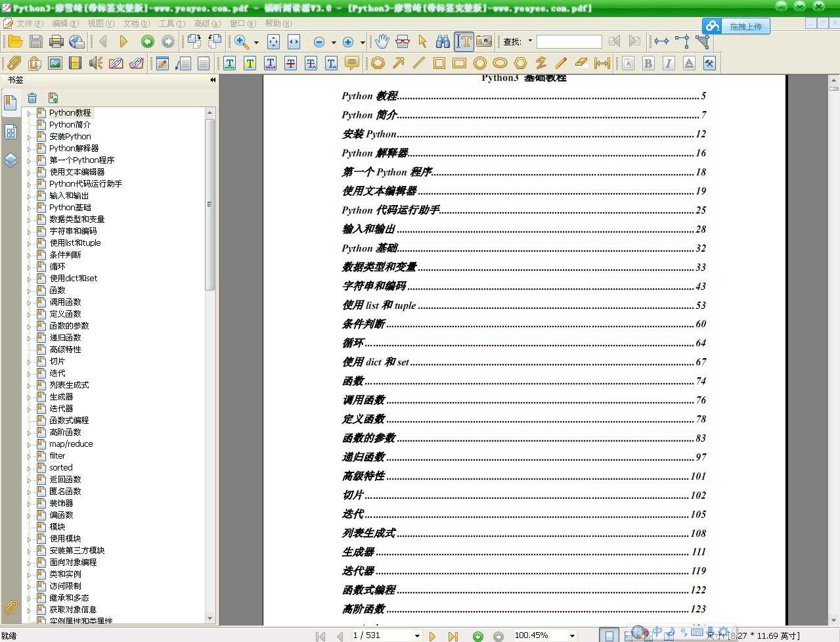This screenshot has width=840, height=642.
Task: Select the arrow drawing tool
Action: (399, 63)
